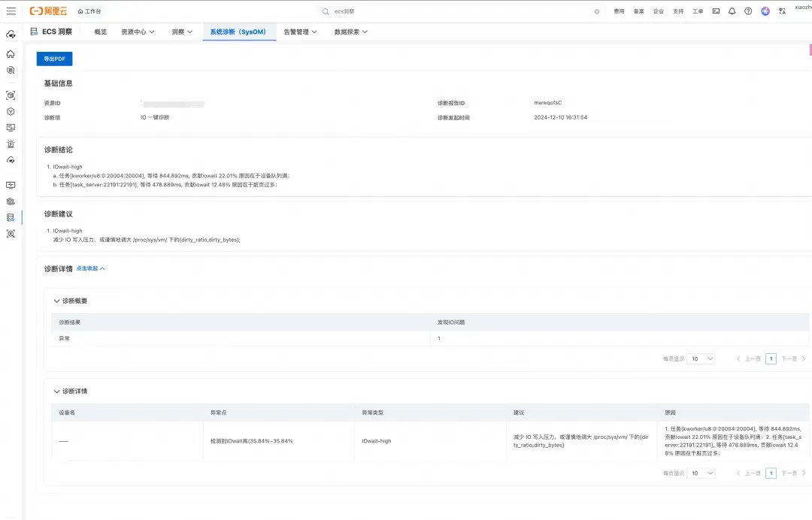This screenshot has height=520, width=812.
Task: Click the ECS 洞察 product icon
Action: tap(34, 32)
